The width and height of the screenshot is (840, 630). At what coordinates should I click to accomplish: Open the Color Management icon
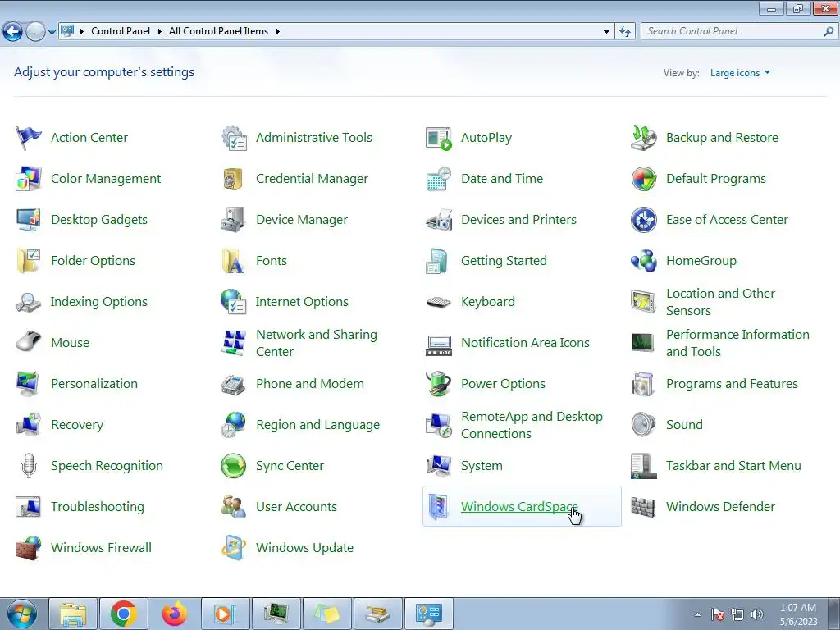click(x=29, y=178)
